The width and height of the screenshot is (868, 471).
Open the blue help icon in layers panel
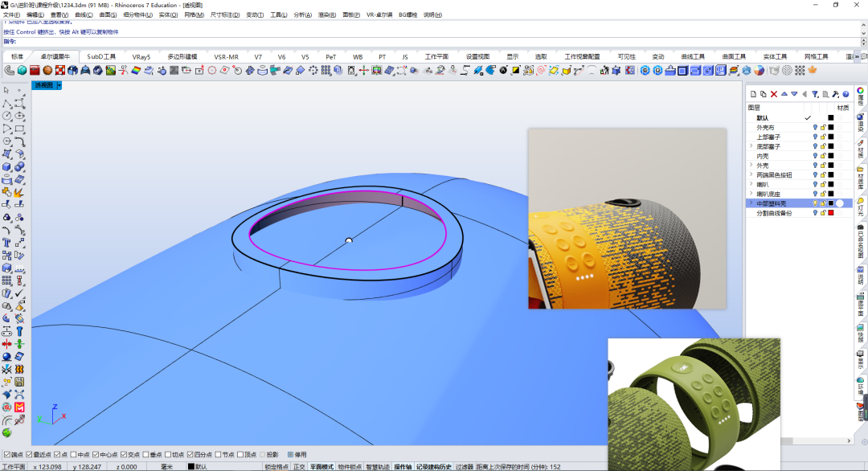click(845, 94)
